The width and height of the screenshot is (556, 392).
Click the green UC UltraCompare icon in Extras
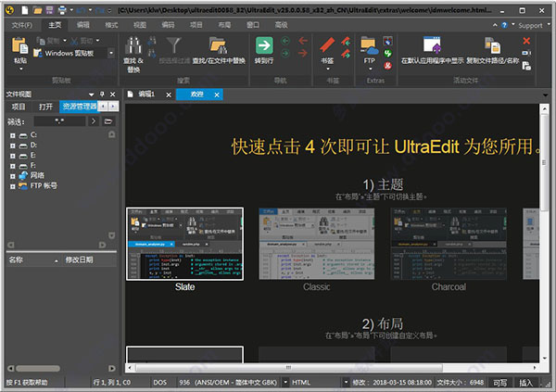pos(387,54)
